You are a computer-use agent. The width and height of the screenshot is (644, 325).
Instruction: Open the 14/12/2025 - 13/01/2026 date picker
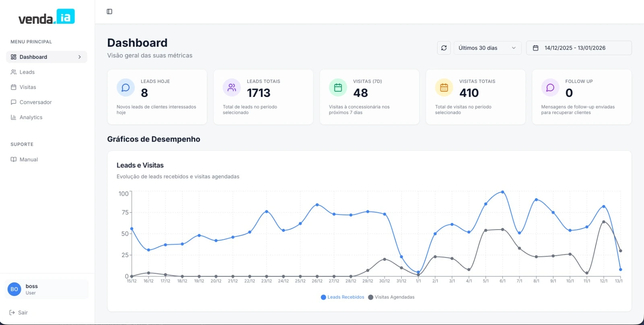coord(579,48)
